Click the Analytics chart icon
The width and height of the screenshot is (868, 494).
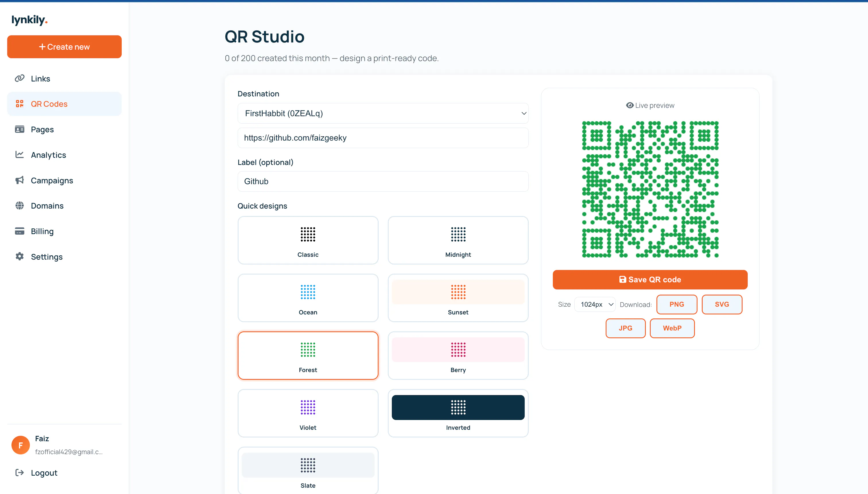[20, 155]
